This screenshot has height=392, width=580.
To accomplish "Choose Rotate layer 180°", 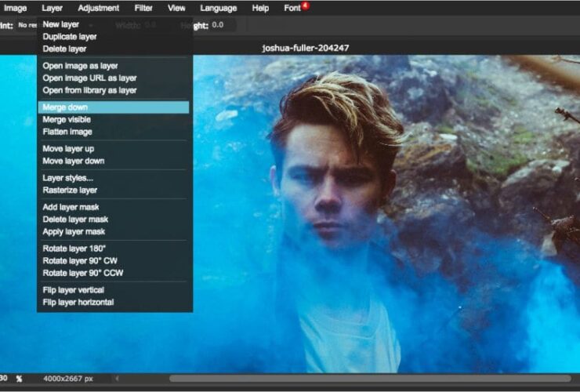I will tap(113, 249).
